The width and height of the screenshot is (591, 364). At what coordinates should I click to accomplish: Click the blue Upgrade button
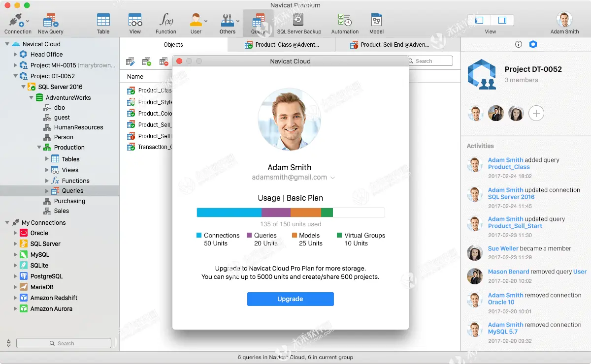tap(291, 299)
